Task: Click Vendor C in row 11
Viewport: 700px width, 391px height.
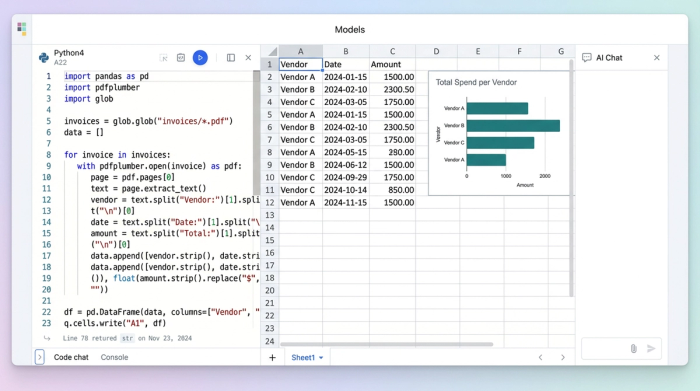Action: click(x=300, y=190)
